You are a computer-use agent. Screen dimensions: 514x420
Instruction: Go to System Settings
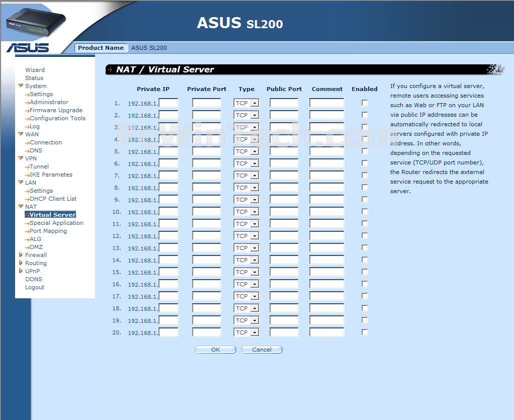click(x=41, y=94)
